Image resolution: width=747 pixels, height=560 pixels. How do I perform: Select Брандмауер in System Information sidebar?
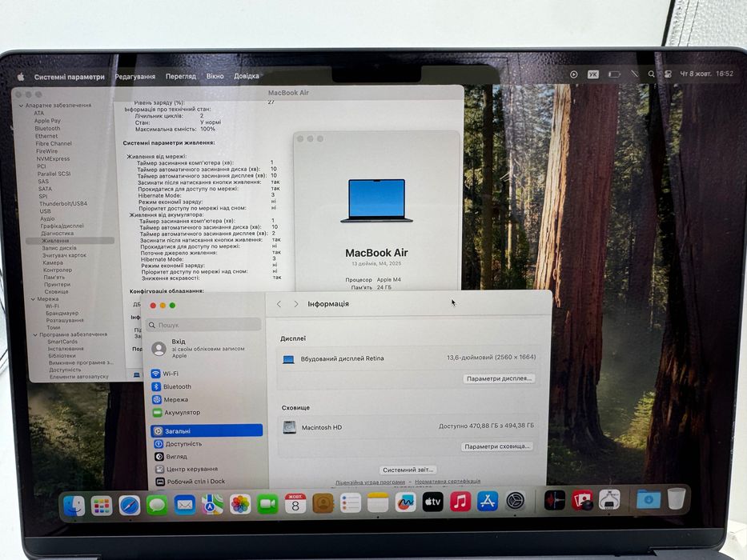pos(62,314)
